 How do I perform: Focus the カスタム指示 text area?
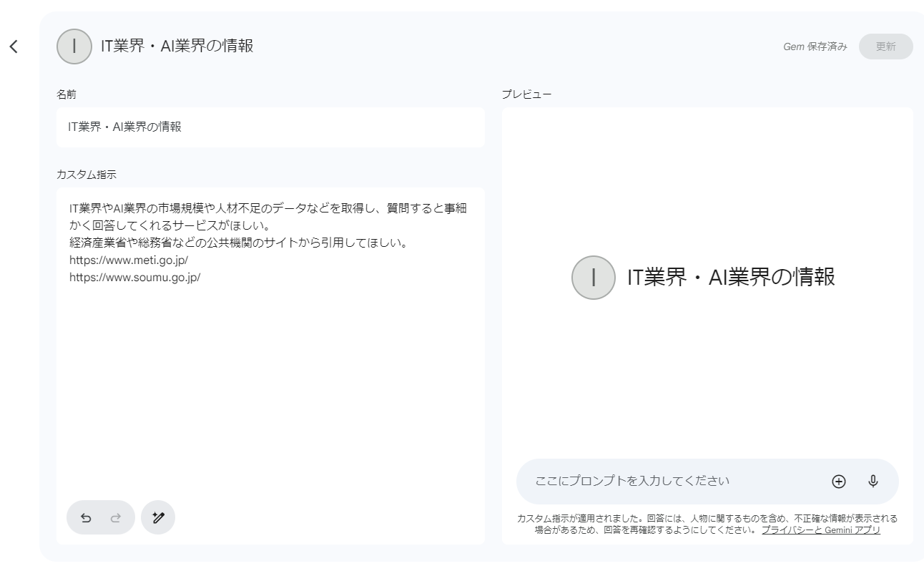point(270,372)
